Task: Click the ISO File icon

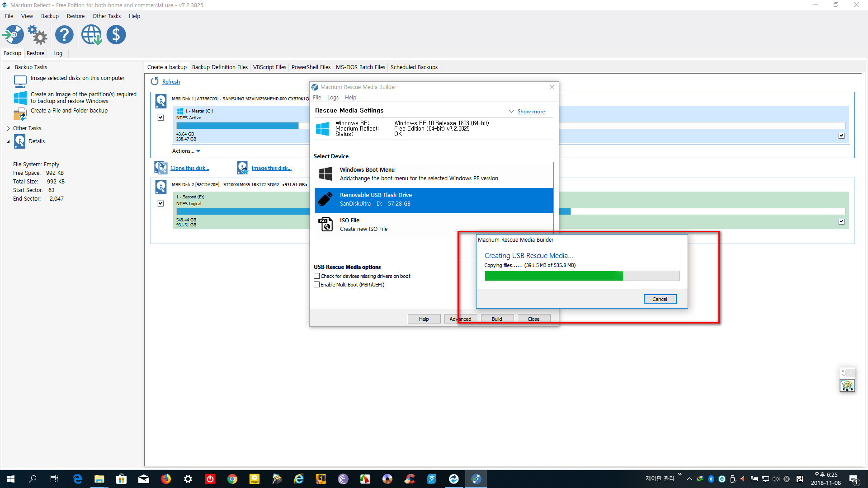Action: point(325,224)
